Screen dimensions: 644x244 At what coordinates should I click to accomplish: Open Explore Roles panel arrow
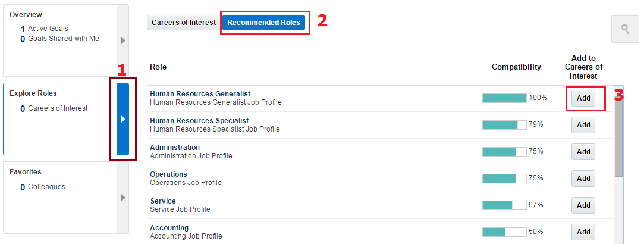[123, 119]
